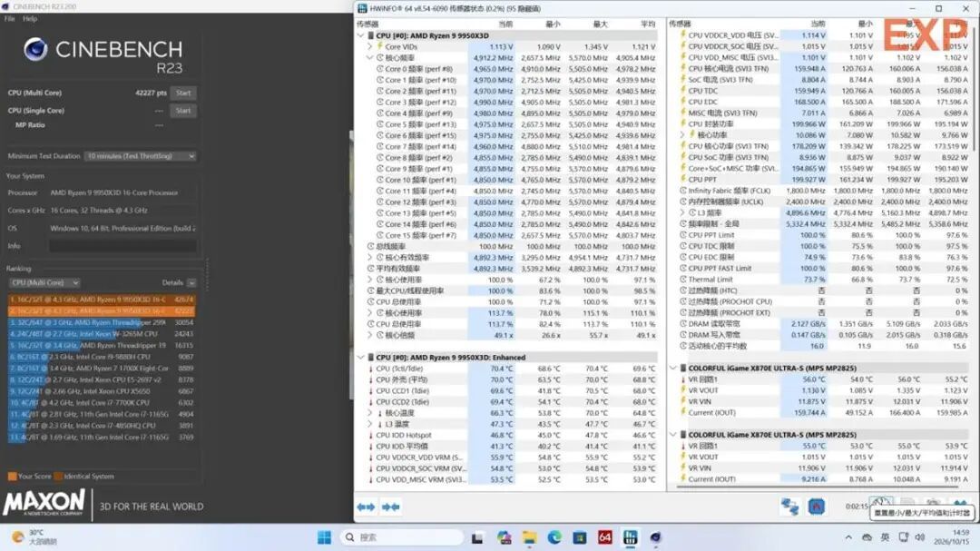Open Minimum Test Duration dropdown
This screenshot has height=551, width=980.
140,156
